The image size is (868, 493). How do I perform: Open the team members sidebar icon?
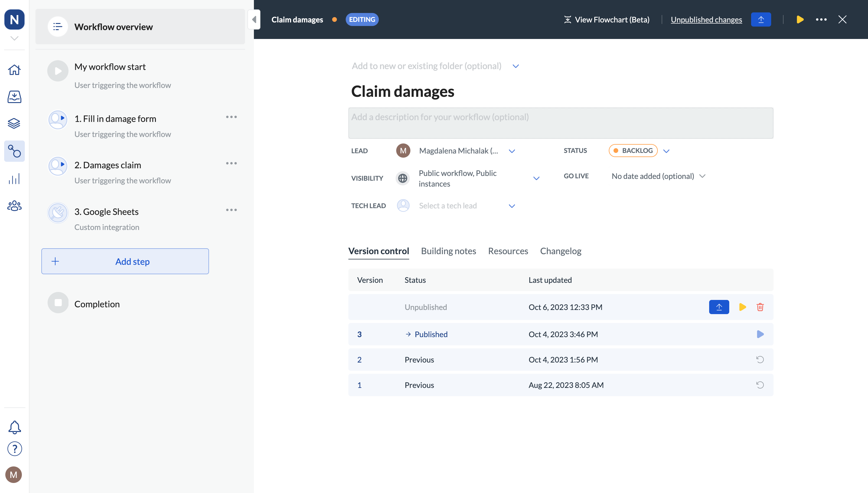[14, 205]
